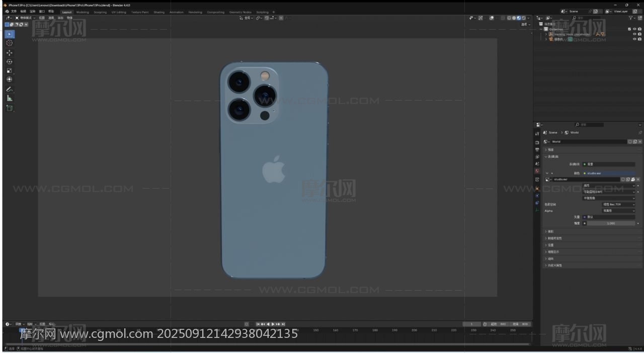Choose the Move tool
Screen dimensions: 644x353
point(10,52)
